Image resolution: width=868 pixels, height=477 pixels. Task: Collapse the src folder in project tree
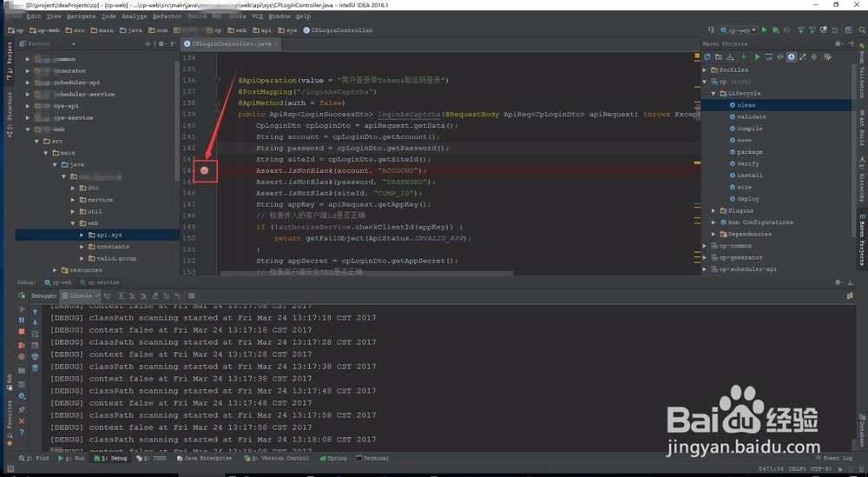click(36, 142)
